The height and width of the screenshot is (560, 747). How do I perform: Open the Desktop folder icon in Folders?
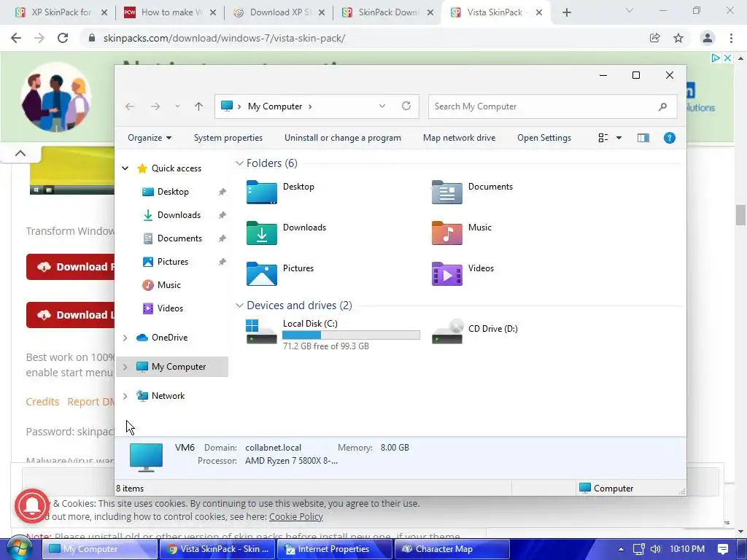click(262, 192)
